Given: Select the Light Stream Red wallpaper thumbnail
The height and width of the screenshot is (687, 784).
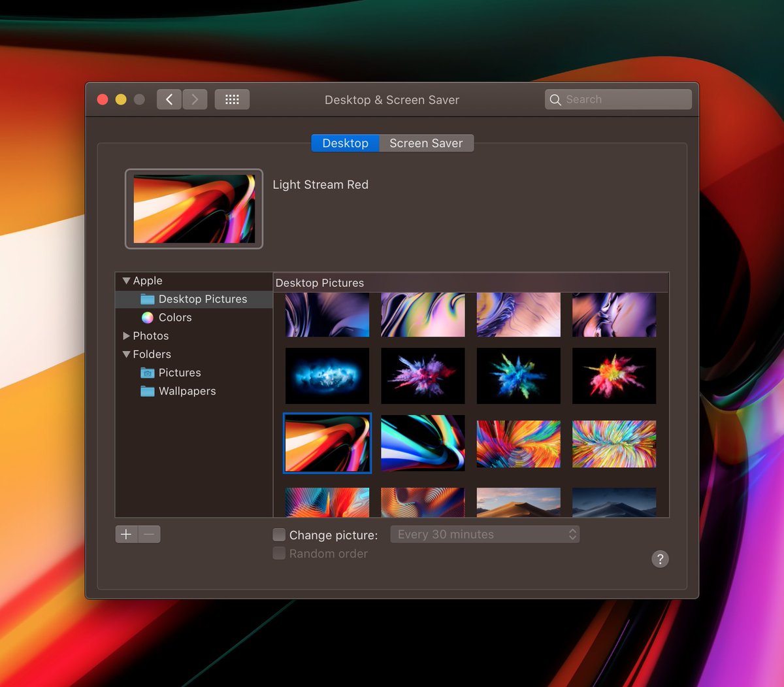Looking at the screenshot, I should point(327,443).
